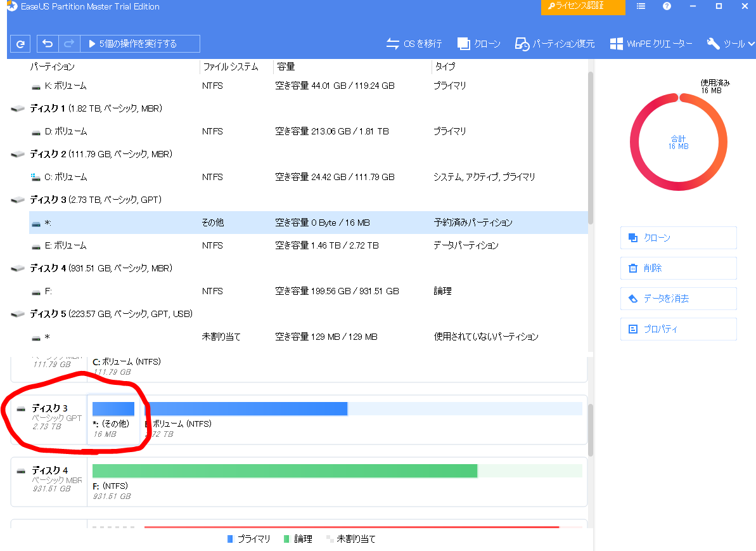Open プロパティ in the right panel
This screenshot has height=551, width=756.
pos(678,329)
